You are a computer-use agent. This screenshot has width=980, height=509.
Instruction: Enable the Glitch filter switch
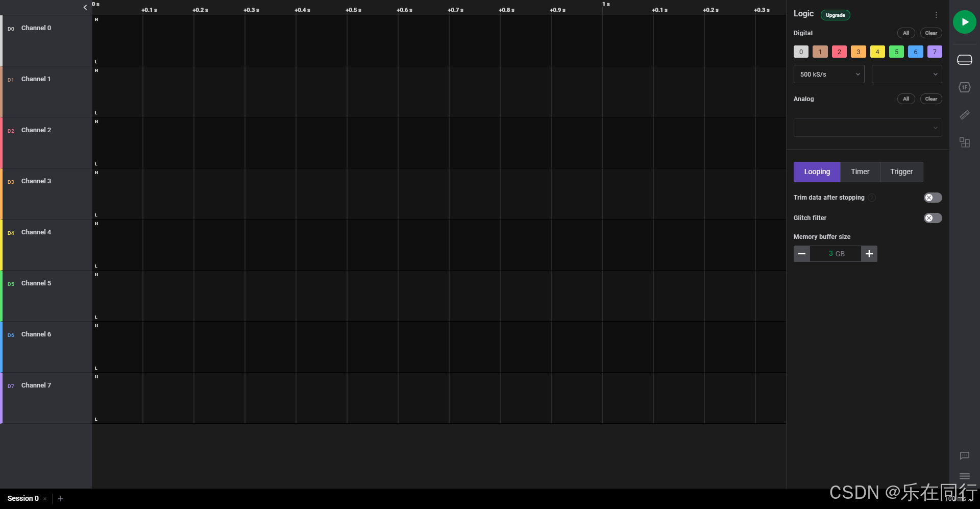[933, 218]
